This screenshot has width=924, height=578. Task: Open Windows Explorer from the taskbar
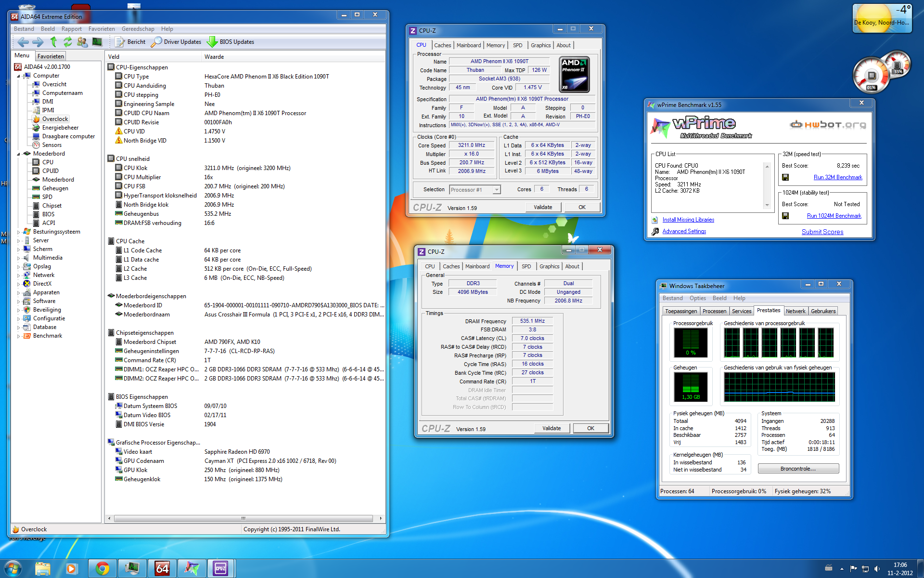pos(42,569)
